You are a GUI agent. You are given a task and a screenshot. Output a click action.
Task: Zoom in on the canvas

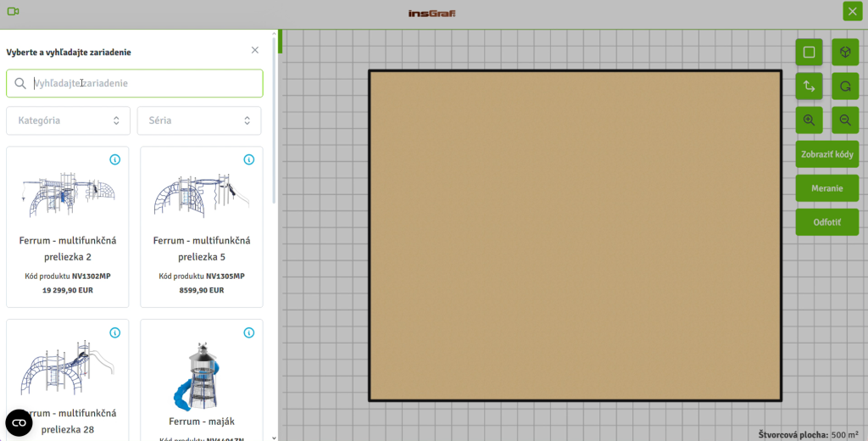click(809, 120)
